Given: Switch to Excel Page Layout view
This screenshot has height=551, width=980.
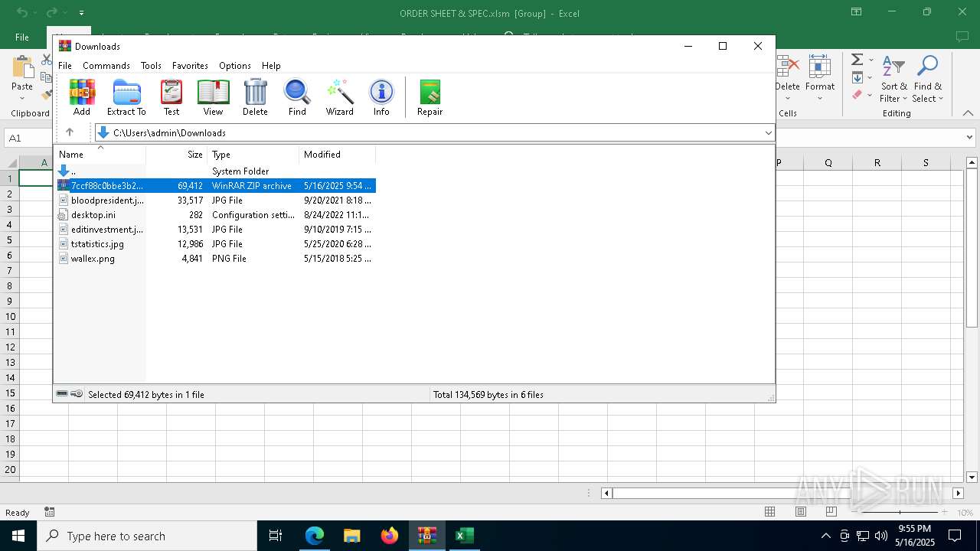Looking at the screenshot, I should tap(801, 512).
